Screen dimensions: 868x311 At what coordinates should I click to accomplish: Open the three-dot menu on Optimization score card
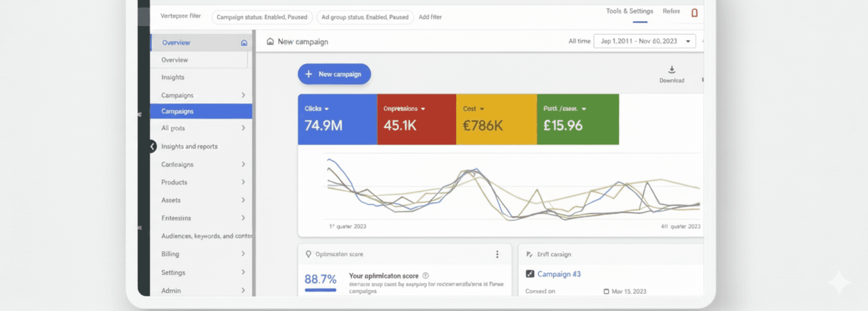(497, 254)
